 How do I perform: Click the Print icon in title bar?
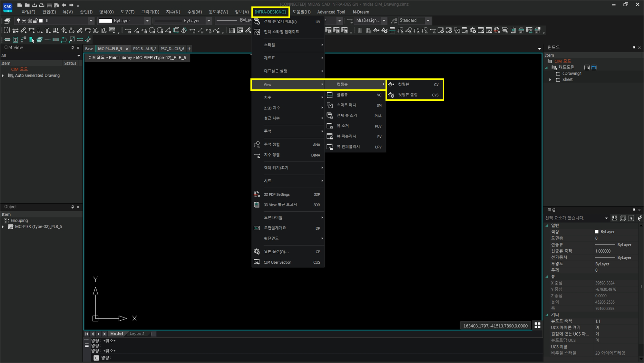[49, 5]
